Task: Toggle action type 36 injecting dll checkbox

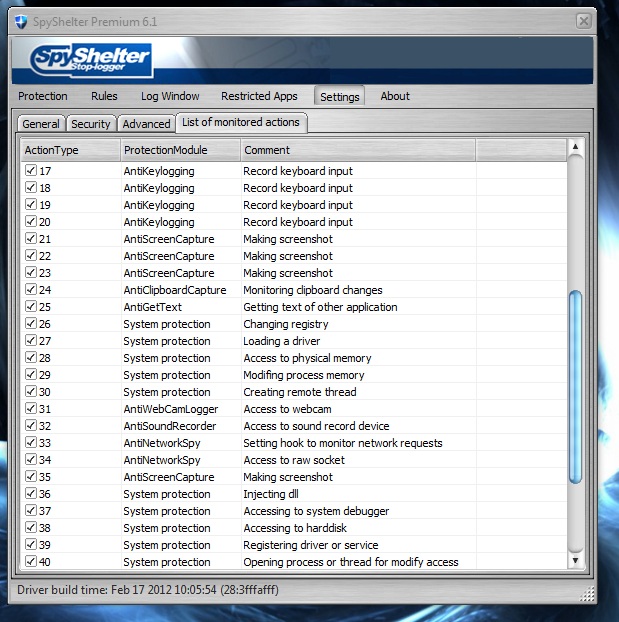Action: tap(31, 494)
